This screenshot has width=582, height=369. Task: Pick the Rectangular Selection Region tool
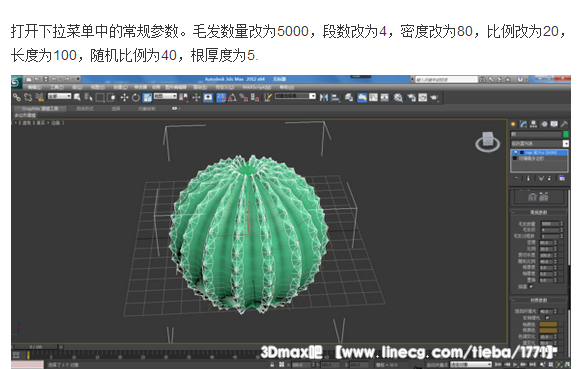pyautogui.click(x=101, y=97)
